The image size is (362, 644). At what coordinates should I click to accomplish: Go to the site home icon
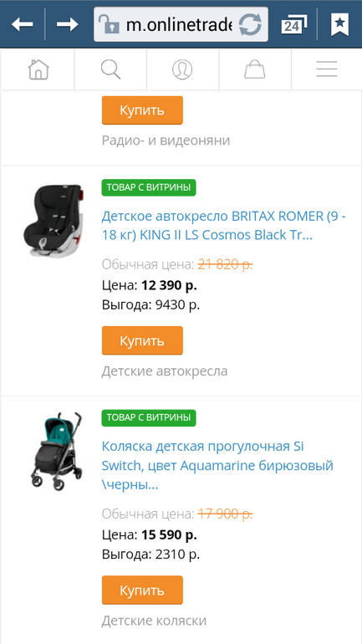point(38,69)
